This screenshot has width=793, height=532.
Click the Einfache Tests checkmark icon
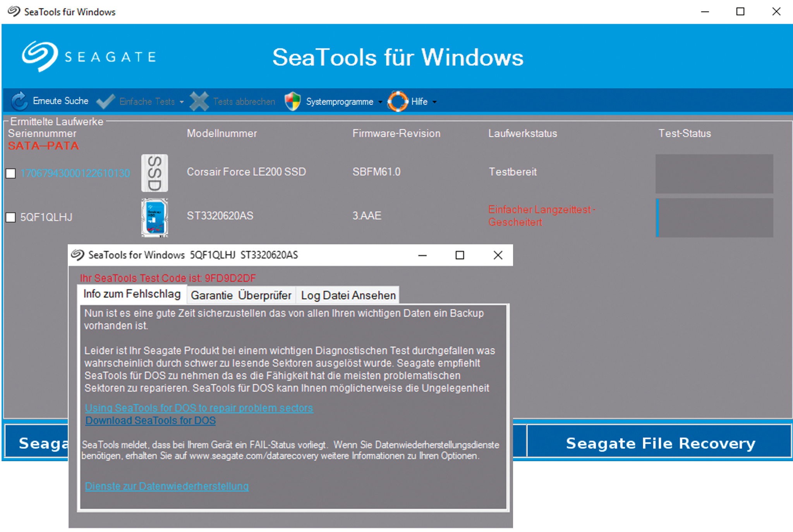point(105,101)
